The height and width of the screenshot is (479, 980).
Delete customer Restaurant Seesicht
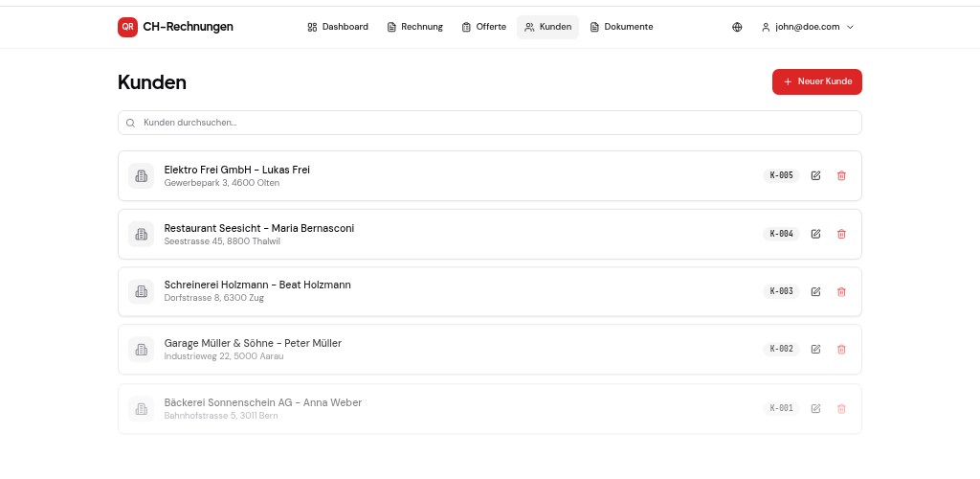point(841,234)
